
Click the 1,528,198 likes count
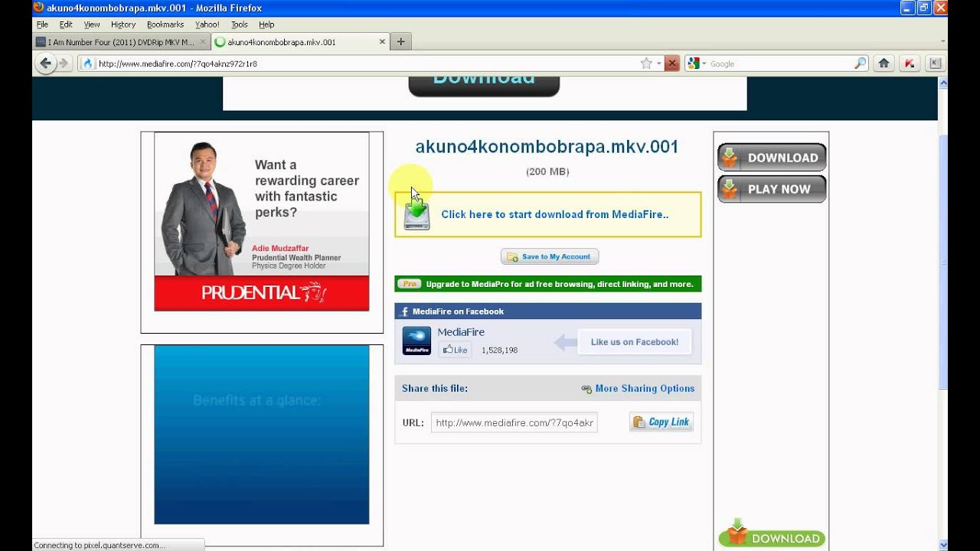click(499, 350)
